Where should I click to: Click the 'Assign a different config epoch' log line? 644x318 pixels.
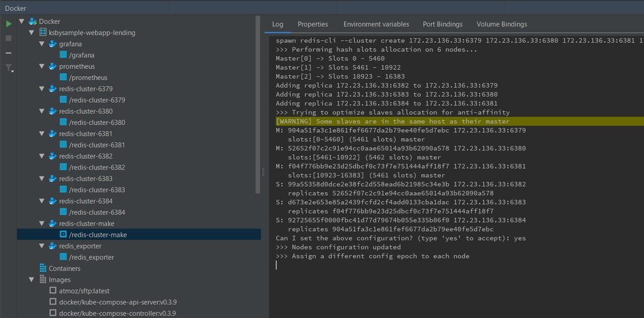[372, 256]
